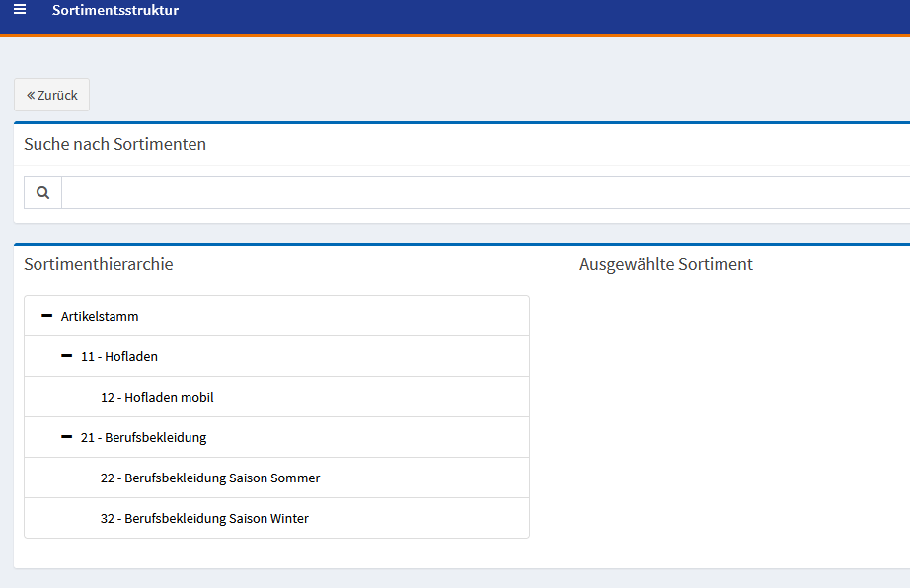Viewport: 910px width, 588px height.
Task: Select the 21 - Berufsbekleidung label
Action: [144, 438]
